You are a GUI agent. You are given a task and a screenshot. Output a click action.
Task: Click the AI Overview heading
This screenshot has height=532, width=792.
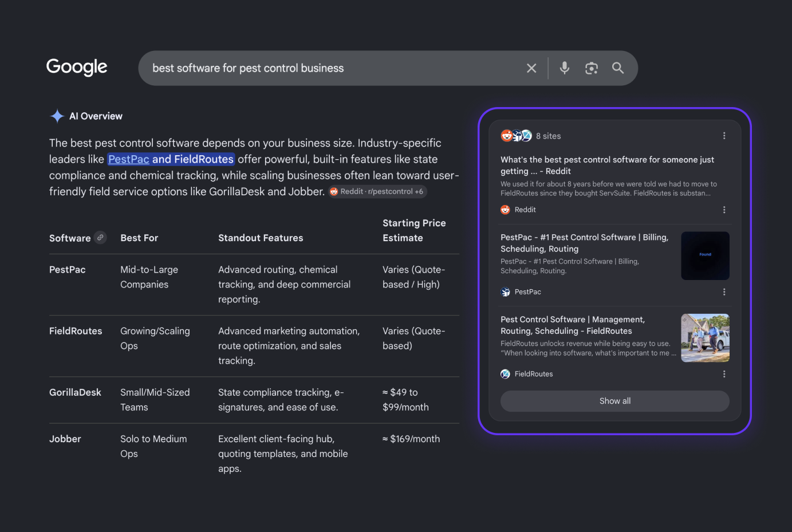click(96, 116)
